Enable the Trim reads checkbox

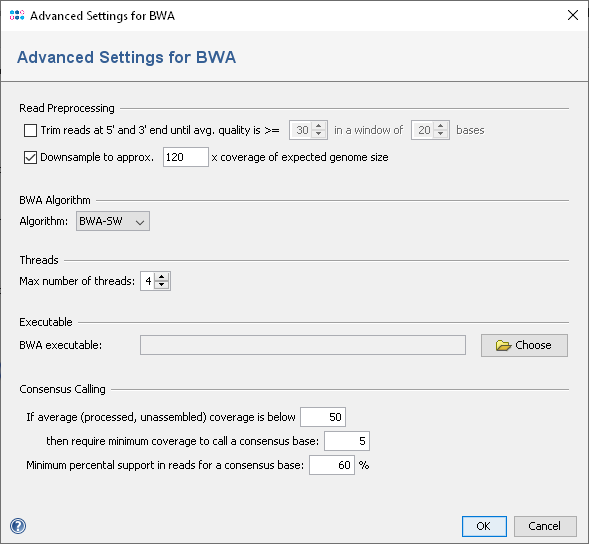pyautogui.click(x=30, y=130)
